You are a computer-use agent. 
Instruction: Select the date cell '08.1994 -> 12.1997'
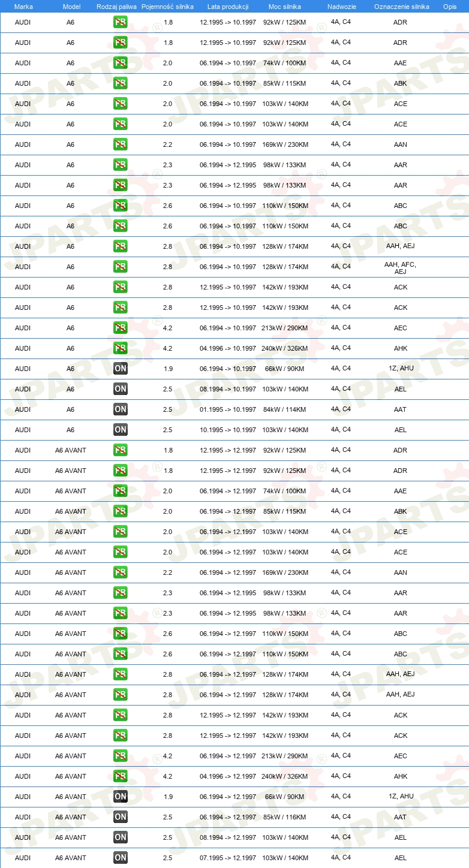pyautogui.click(x=228, y=837)
